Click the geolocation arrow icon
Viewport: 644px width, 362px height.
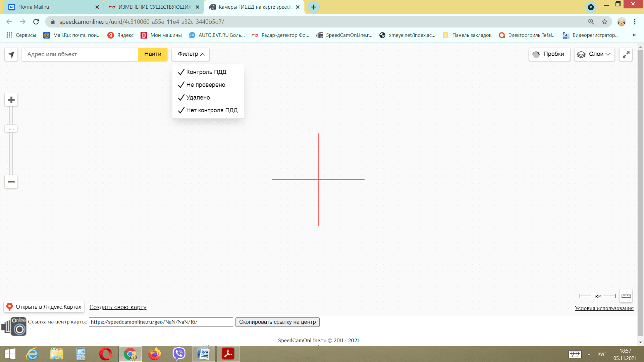tap(11, 54)
